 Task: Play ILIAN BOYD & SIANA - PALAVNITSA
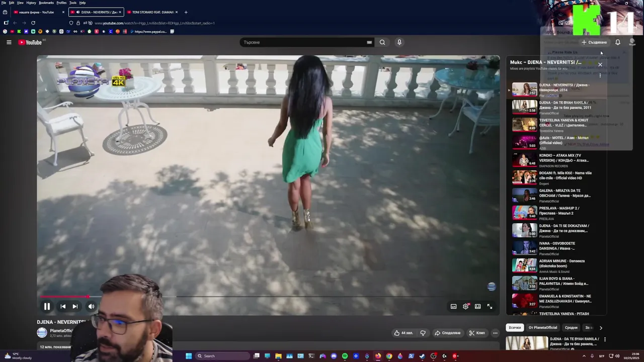pos(556,283)
